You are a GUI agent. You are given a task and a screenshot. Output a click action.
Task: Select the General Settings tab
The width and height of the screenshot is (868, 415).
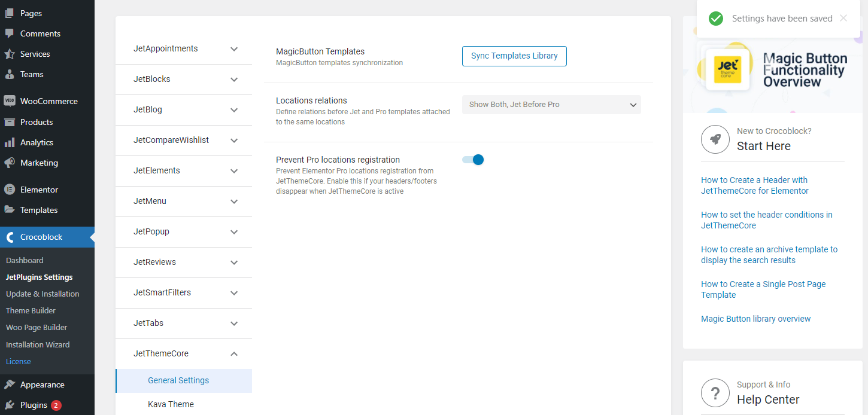pos(184,381)
